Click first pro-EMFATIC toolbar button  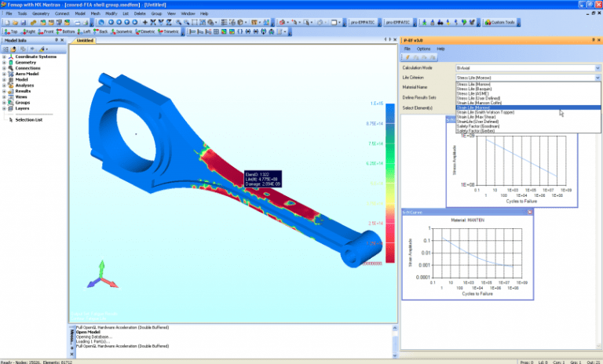pos(363,22)
